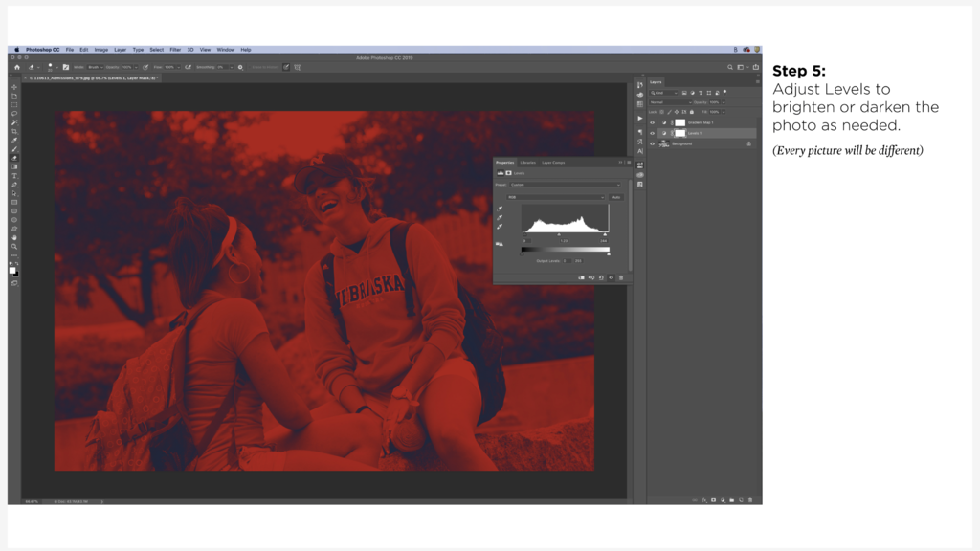Viewport: 980px width, 551px height.
Task: Click the Auto button in Levels
Action: point(616,197)
